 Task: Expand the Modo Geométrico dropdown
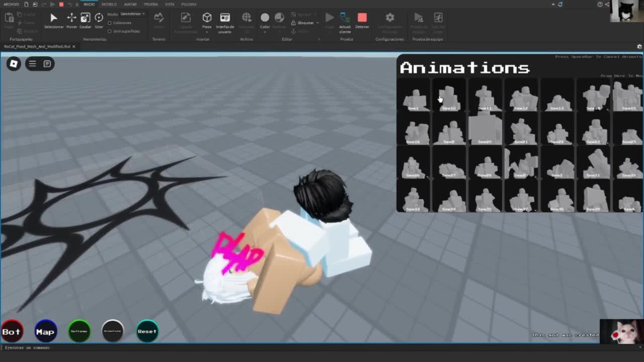click(x=133, y=14)
